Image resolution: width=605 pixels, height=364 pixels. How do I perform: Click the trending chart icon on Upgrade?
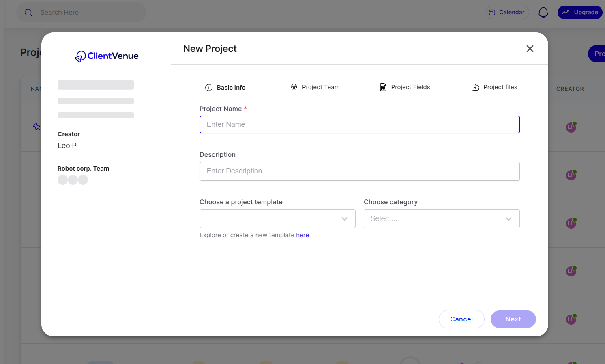(x=566, y=12)
